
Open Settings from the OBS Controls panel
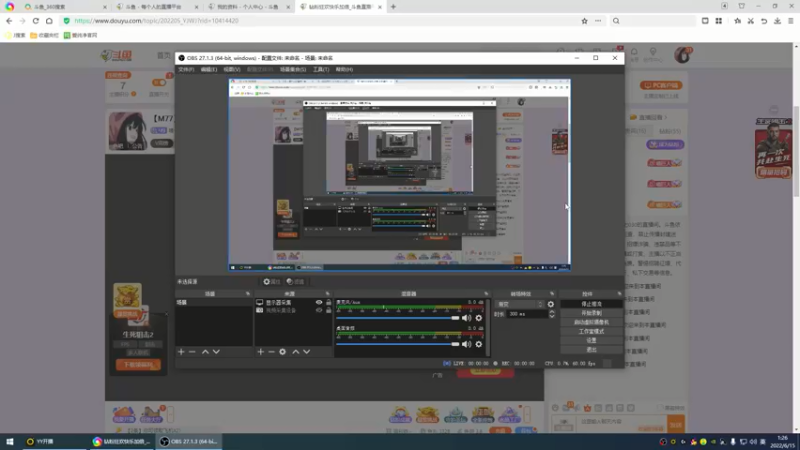591,340
